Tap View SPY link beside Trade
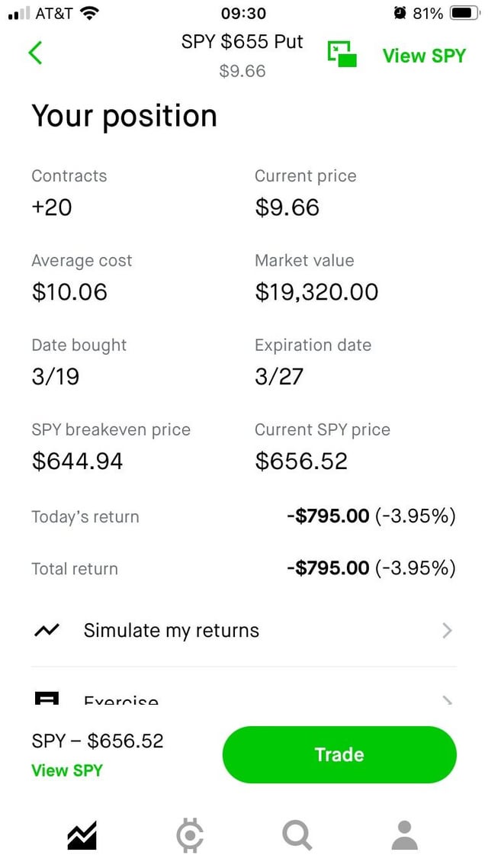This screenshot has height=868, width=488. [66, 770]
